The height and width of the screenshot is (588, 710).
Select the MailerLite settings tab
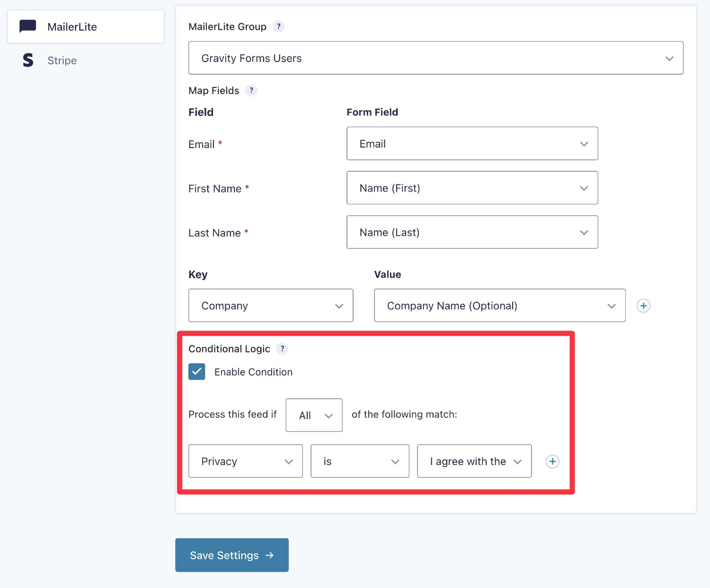[x=86, y=26]
